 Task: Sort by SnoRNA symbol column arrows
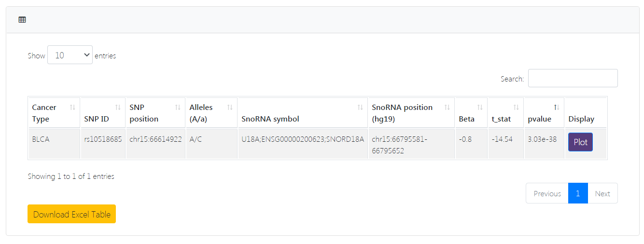coord(360,107)
